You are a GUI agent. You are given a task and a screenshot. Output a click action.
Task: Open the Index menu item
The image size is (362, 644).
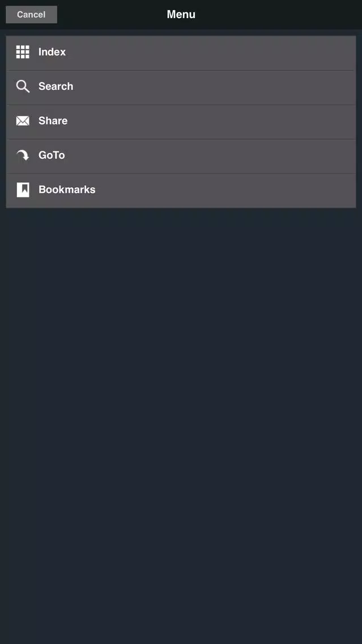(181, 53)
